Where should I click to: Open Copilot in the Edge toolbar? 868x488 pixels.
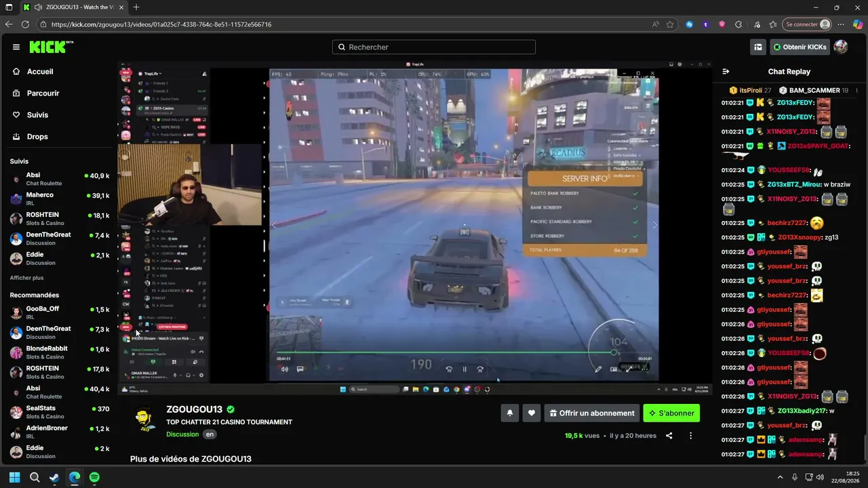coord(858,24)
